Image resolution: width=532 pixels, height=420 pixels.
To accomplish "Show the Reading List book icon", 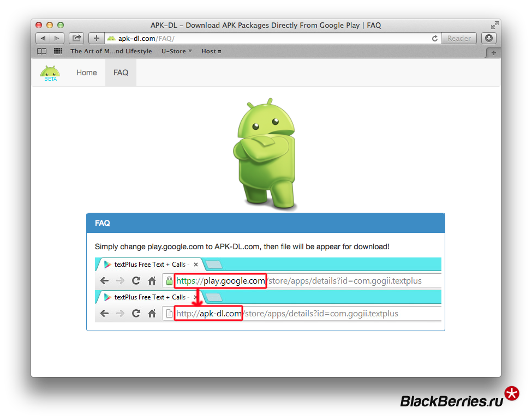I will click(x=41, y=51).
